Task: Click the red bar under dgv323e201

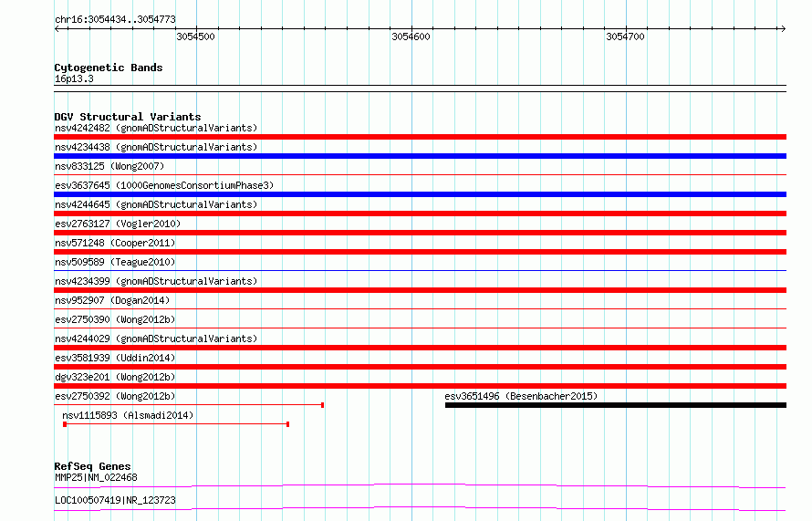Action: pos(420,386)
